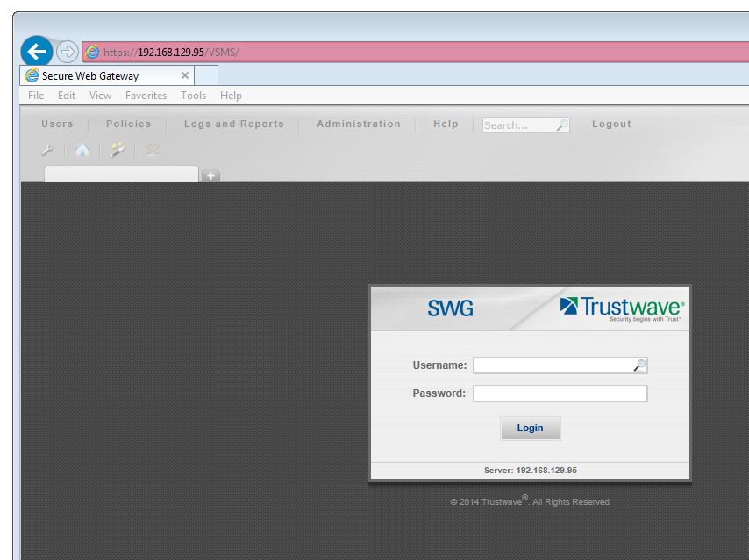Open the Administration menu
Screen dimensions: 749x560
(x=359, y=124)
